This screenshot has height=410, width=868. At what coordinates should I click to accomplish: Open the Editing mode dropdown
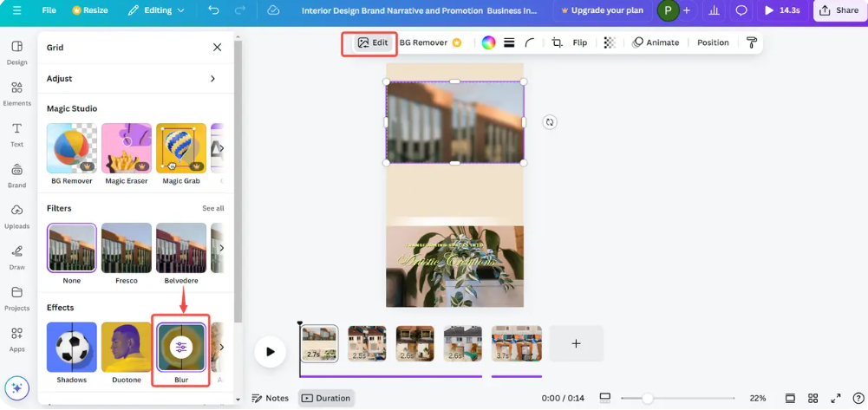pos(156,10)
